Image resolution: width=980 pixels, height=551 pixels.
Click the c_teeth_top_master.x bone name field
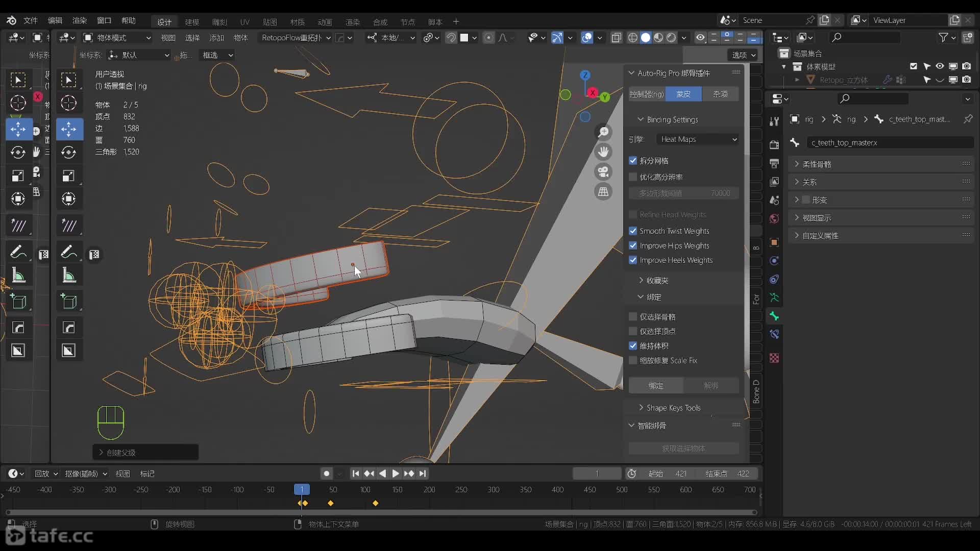pos(890,143)
